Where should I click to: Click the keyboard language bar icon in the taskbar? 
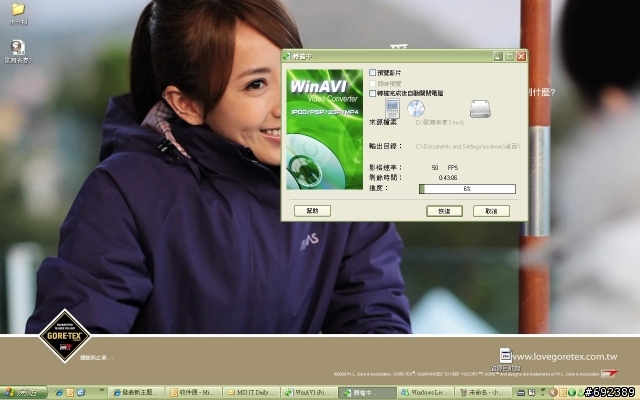tap(521, 393)
